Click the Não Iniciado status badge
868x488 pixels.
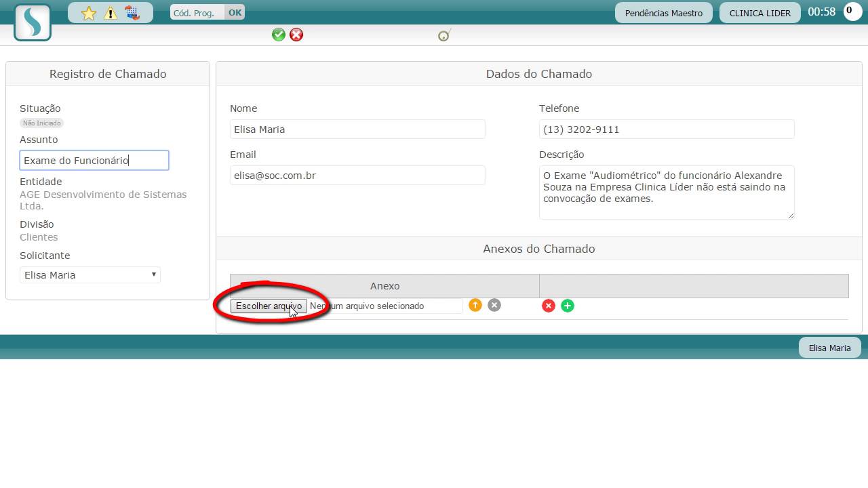[x=42, y=123]
